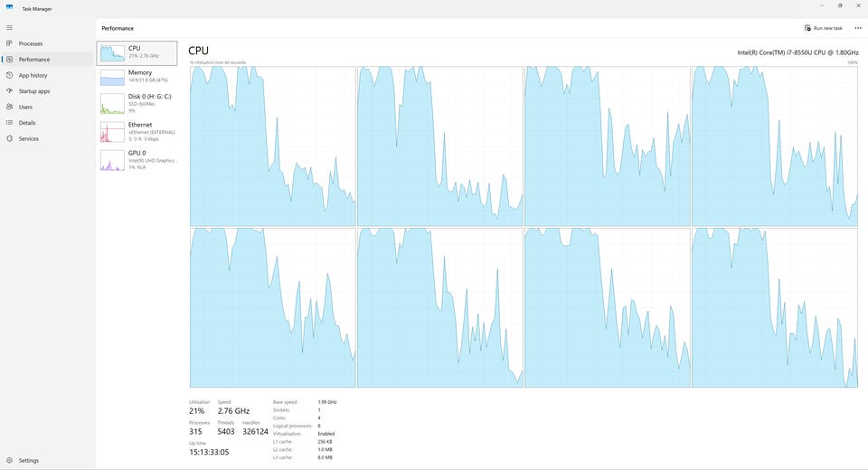The height and width of the screenshot is (470, 868).
Task: Open the three-dot more options menu
Action: [858, 28]
